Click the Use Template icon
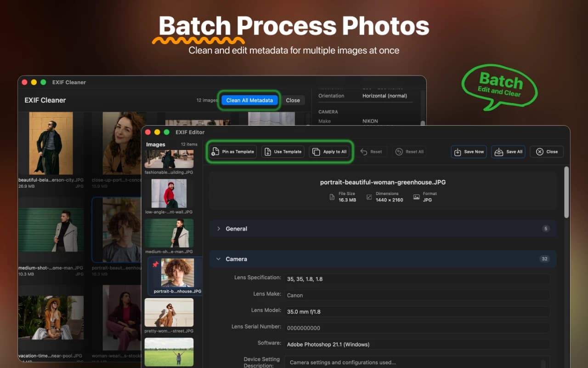This screenshot has width=588, height=368. 268,151
